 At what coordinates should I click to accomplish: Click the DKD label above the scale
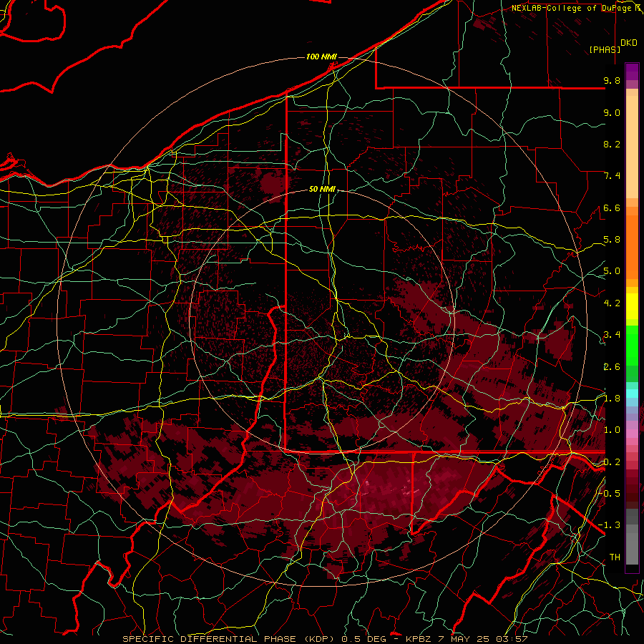[x=629, y=43]
